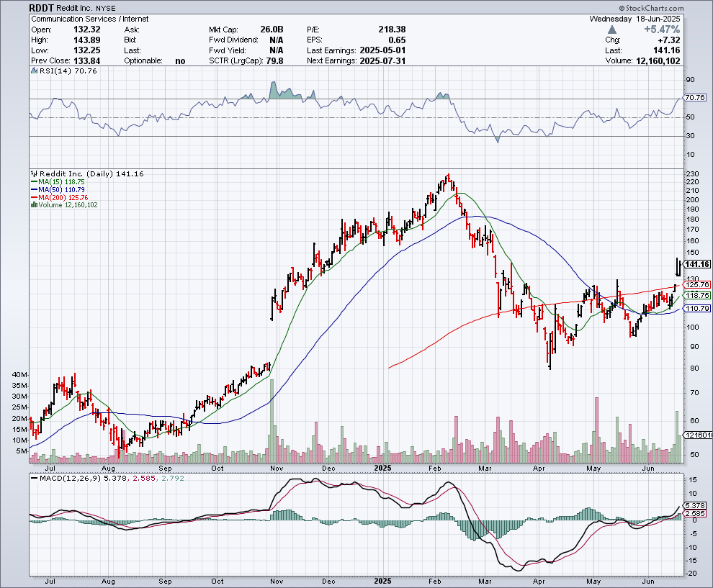Click the Reddit Inc. (Daily) 141.16 legend
Screen dimensions: 713x588
(91, 173)
